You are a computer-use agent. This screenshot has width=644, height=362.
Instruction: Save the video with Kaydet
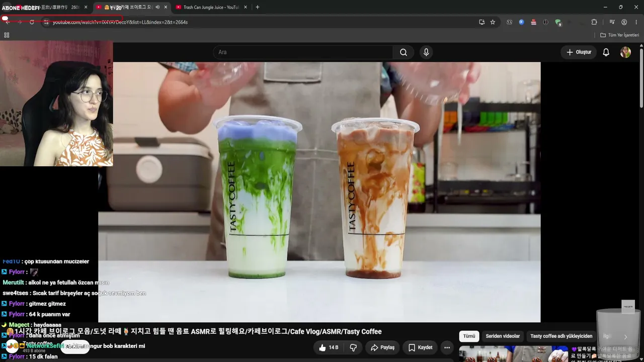click(x=421, y=347)
